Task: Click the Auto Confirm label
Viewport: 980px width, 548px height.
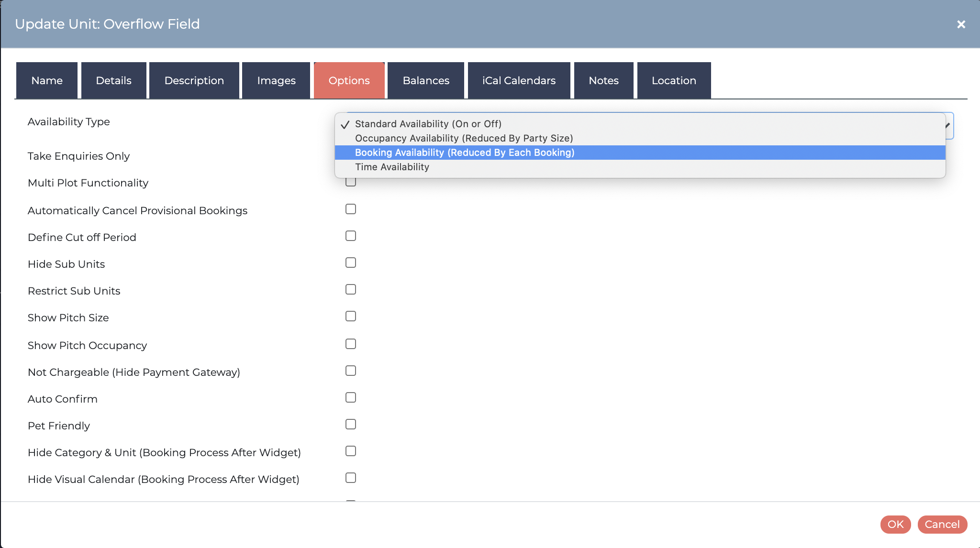Action: click(63, 399)
